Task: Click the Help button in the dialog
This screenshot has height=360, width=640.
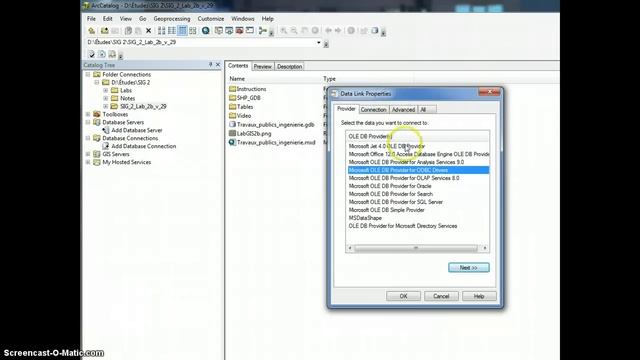Action: tap(479, 296)
